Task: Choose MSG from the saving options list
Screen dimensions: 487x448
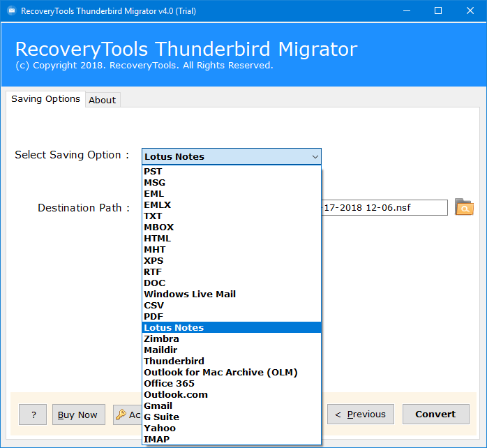Action: pyautogui.click(x=232, y=183)
